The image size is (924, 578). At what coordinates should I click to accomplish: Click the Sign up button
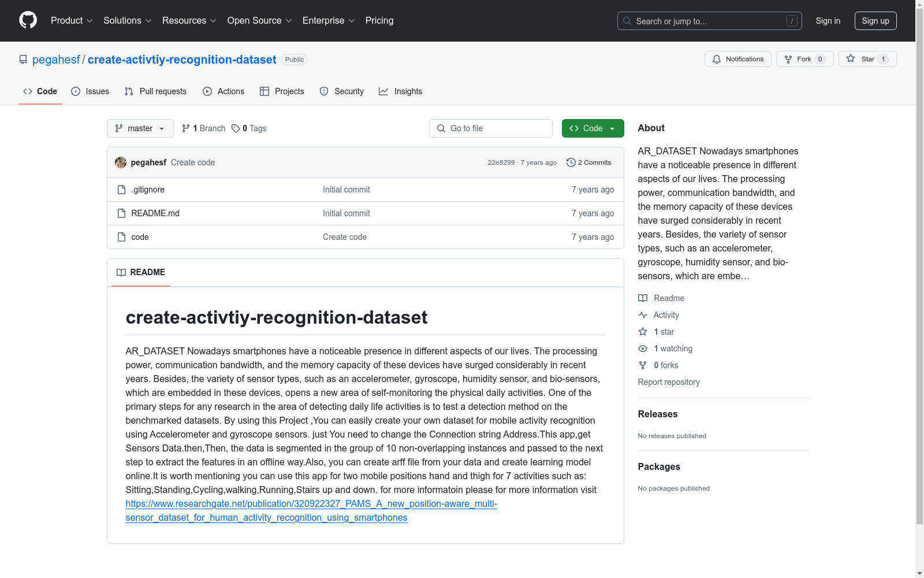[875, 21]
